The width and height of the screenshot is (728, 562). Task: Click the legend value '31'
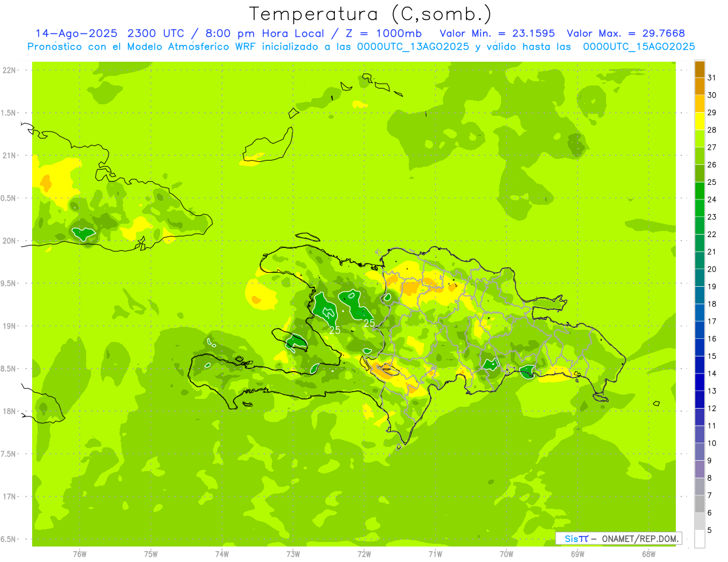point(712,78)
